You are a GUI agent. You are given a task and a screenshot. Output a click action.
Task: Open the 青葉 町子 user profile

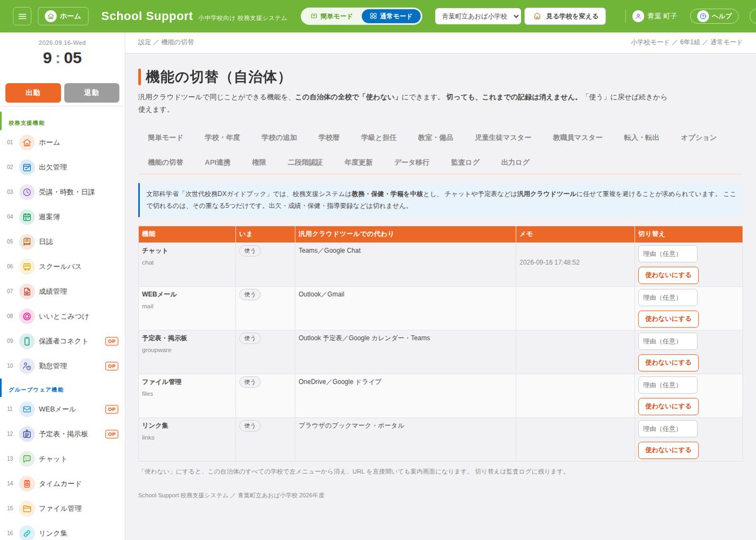tap(655, 16)
